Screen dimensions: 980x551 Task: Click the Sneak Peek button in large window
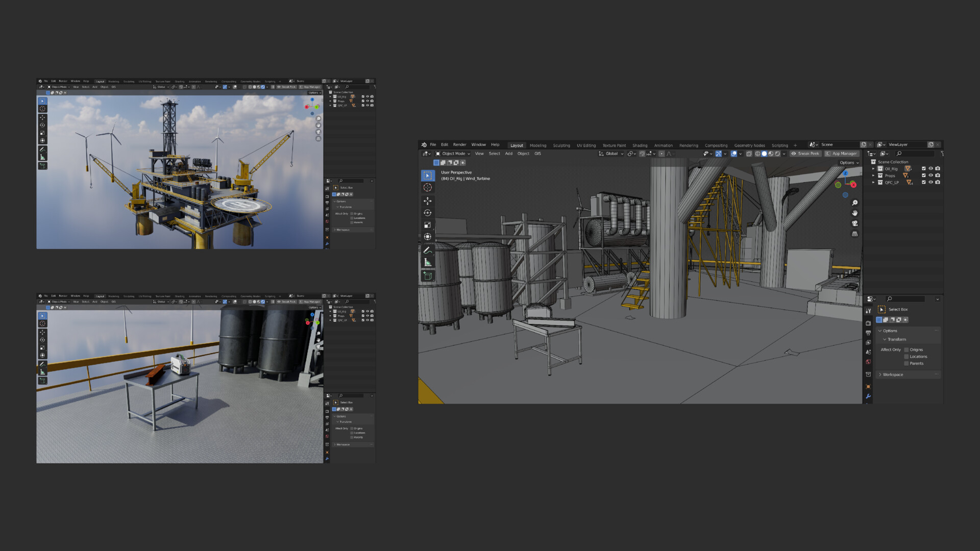805,154
